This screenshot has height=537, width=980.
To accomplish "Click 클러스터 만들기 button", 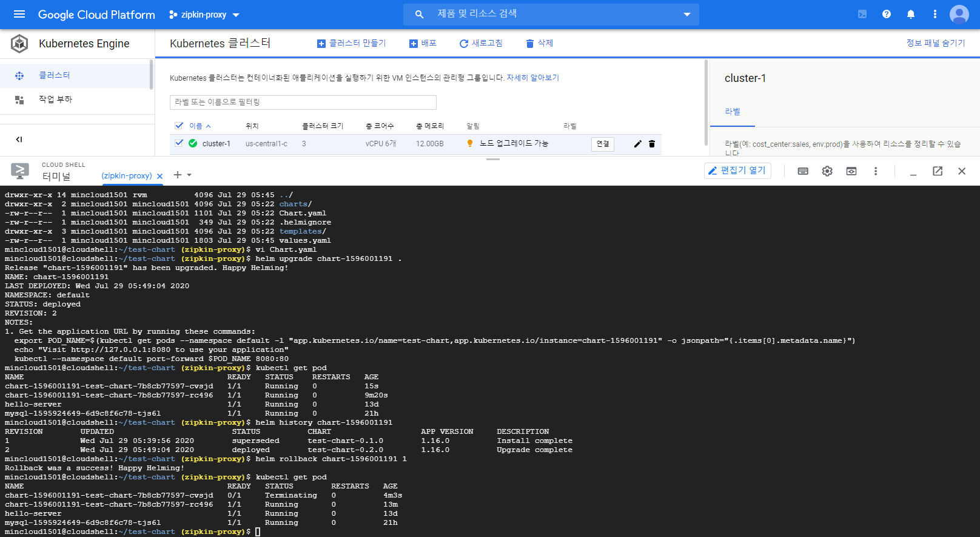I will (351, 43).
